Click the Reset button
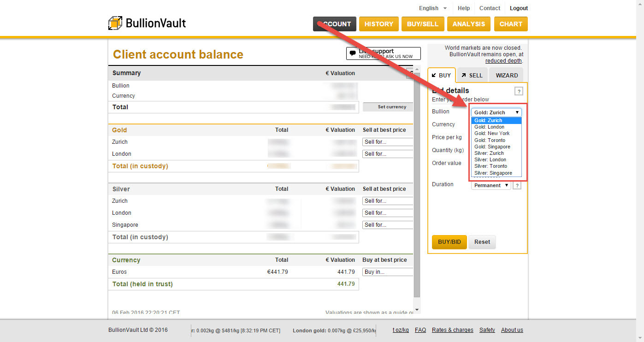 coord(482,242)
